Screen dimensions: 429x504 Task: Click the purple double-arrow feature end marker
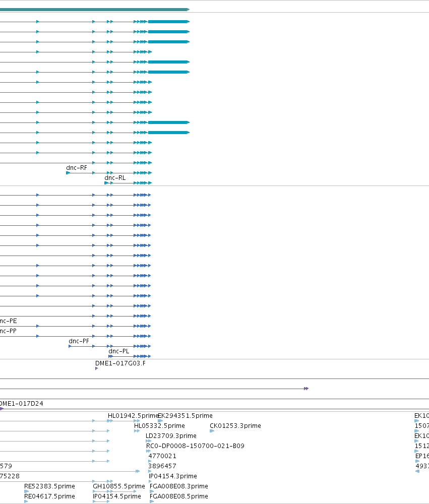[306, 389]
